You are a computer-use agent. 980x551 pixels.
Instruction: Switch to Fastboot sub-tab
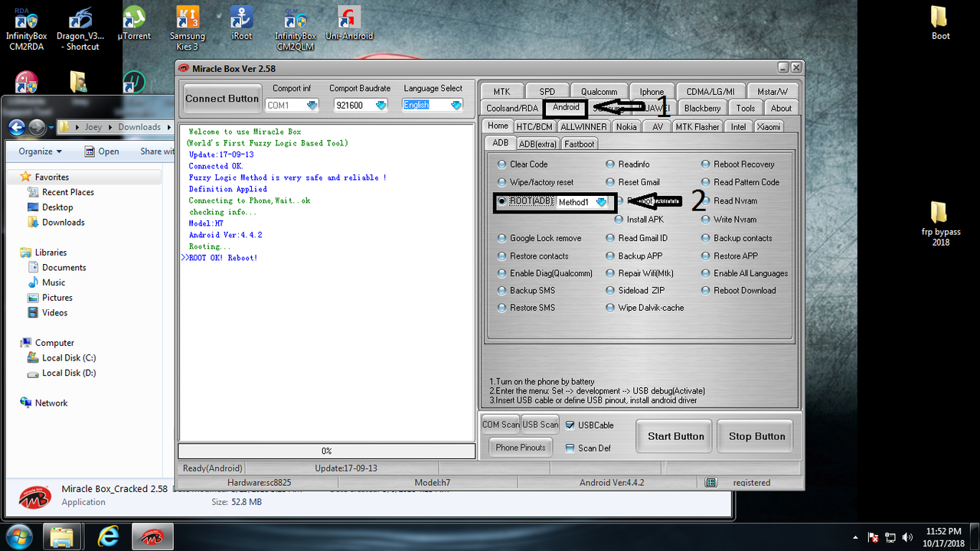[x=580, y=143]
